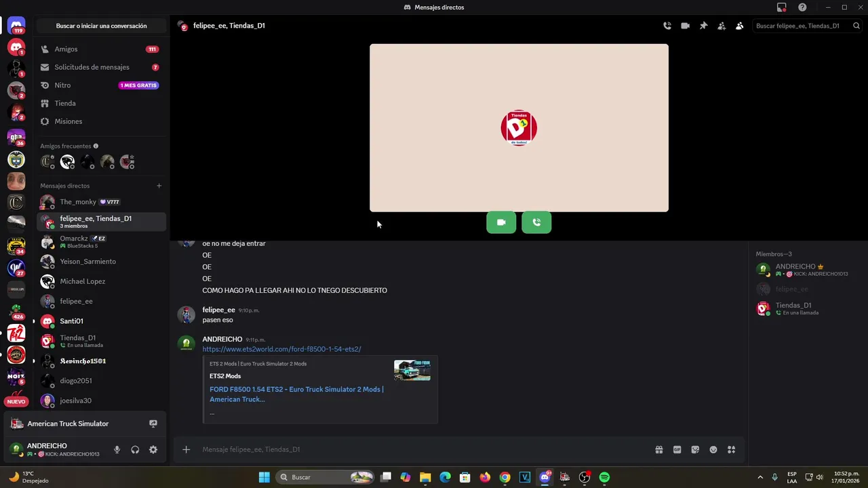Click the info icon next to Amigos frecuentes

click(x=96, y=146)
